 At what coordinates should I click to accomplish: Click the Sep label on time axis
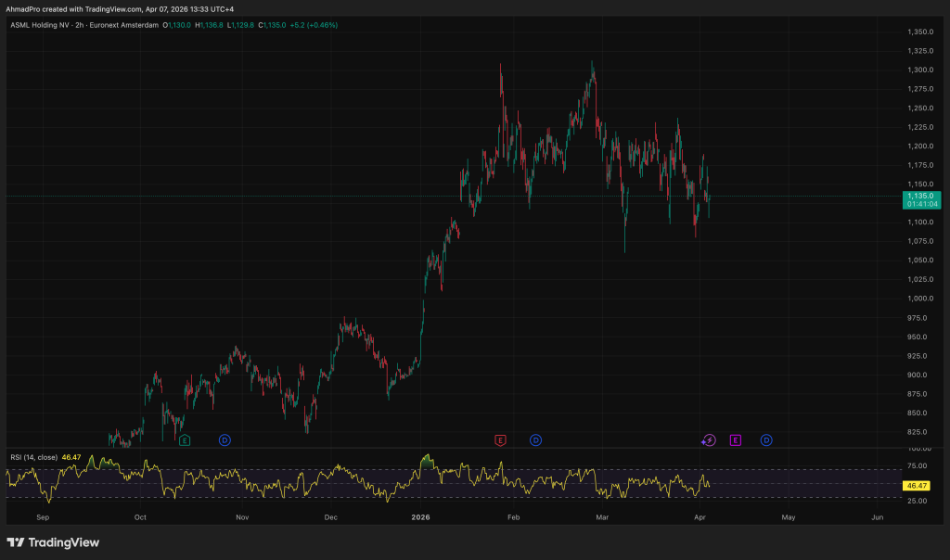click(x=42, y=516)
